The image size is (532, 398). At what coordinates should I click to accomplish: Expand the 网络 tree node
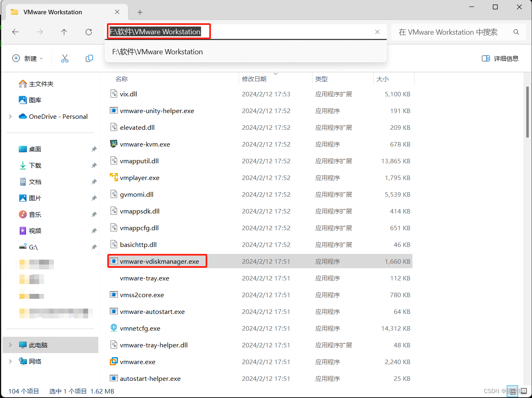(x=11, y=361)
